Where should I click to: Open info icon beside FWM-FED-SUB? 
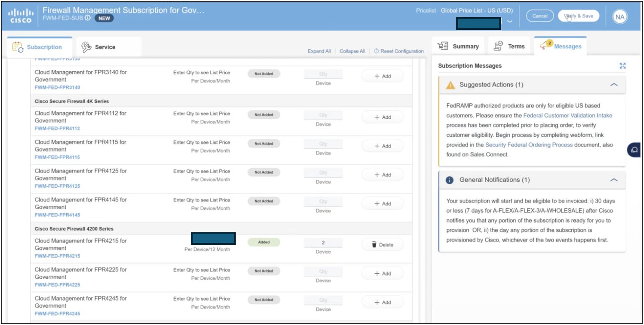coord(88,18)
